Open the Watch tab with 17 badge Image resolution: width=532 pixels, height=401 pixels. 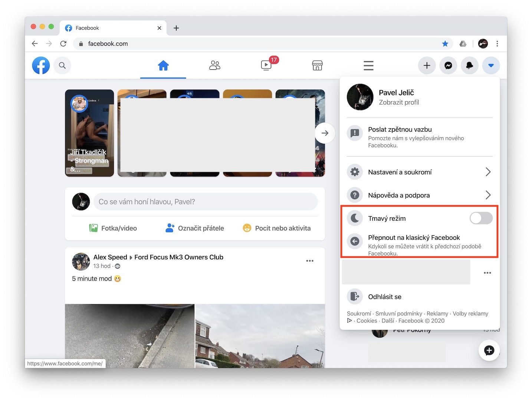pos(266,66)
